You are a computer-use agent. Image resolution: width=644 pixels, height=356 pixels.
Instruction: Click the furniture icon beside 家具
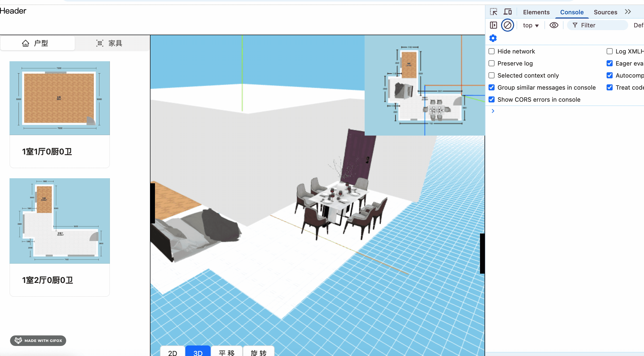pos(100,43)
